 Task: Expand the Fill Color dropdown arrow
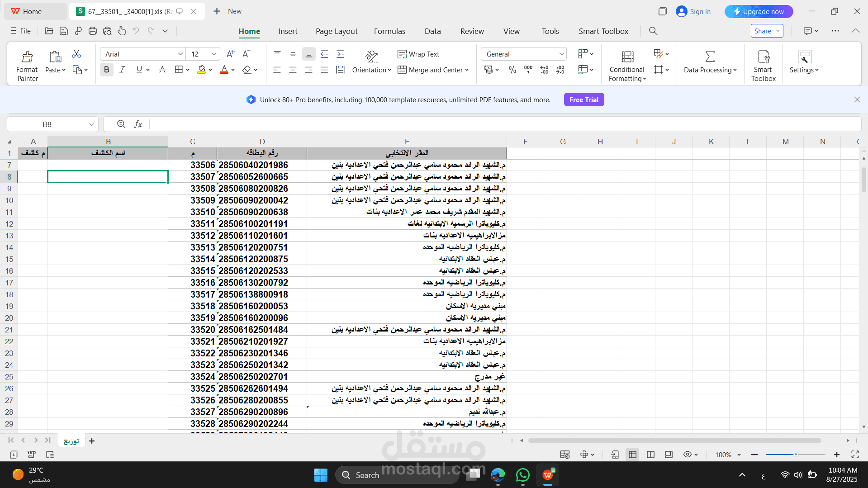[x=210, y=70]
